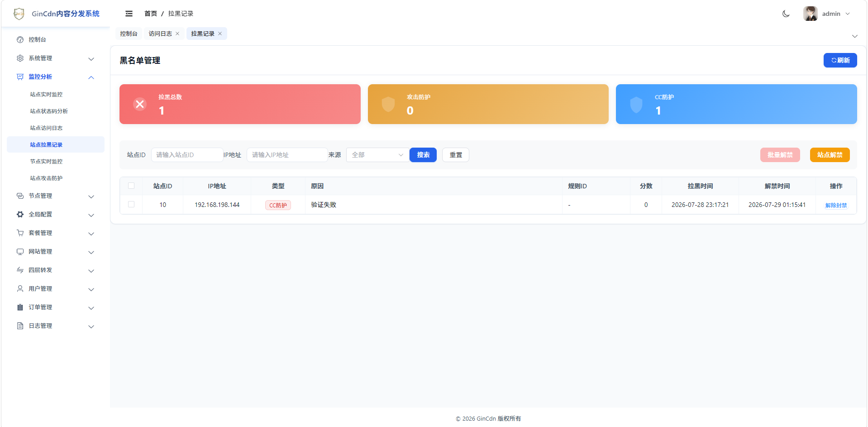The image size is (868, 427).
Task: Click the 解禁时间 column header
Action: coord(777,186)
